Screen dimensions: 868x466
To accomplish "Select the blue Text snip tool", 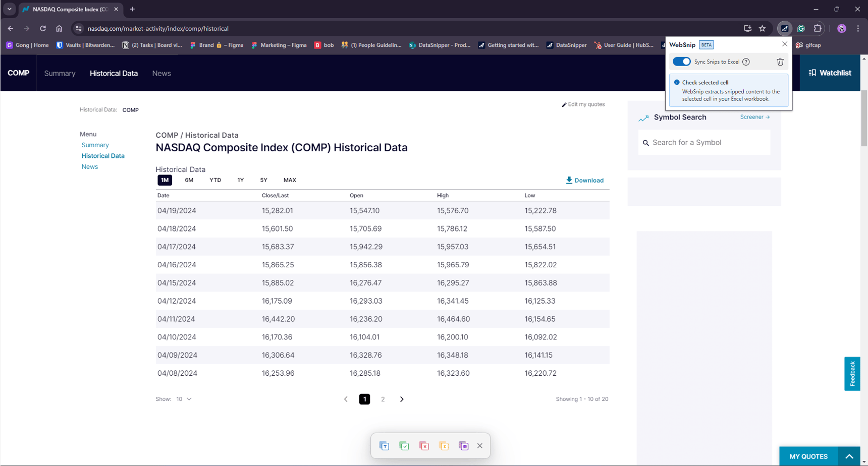I will tap(384, 446).
